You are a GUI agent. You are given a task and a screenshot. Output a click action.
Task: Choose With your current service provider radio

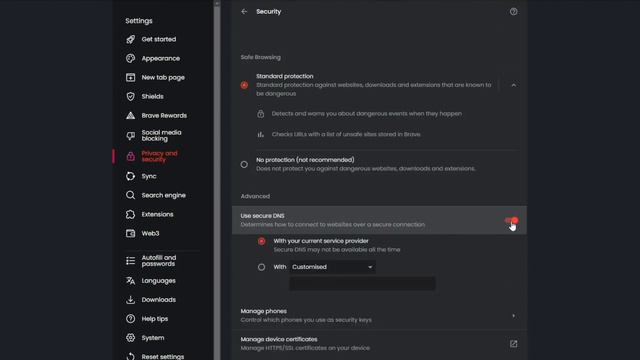click(261, 241)
